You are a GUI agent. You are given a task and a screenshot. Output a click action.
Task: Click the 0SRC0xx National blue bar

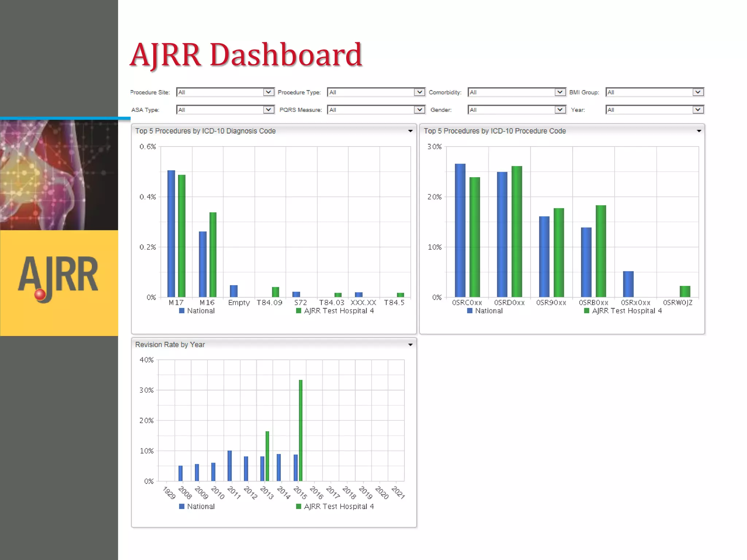(x=460, y=230)
